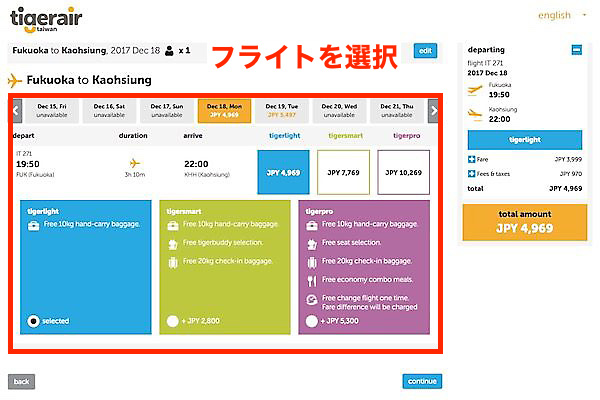Select the Dec 19, Tue date tab

click(282, 111)
